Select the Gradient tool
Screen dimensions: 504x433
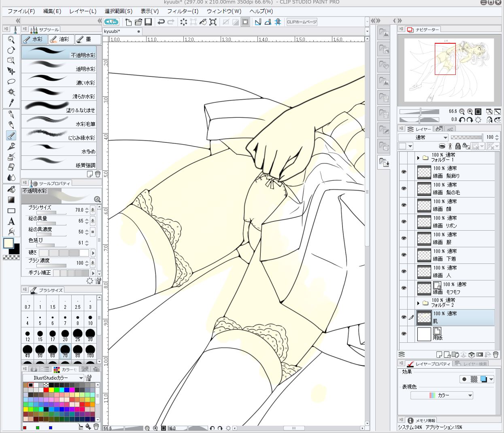click(x=11, y=200)
